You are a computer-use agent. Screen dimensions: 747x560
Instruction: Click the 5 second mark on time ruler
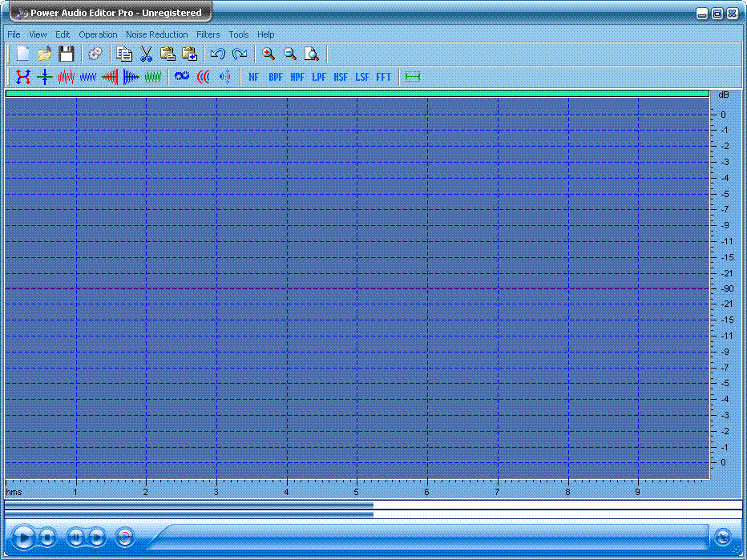pos(357,492)
